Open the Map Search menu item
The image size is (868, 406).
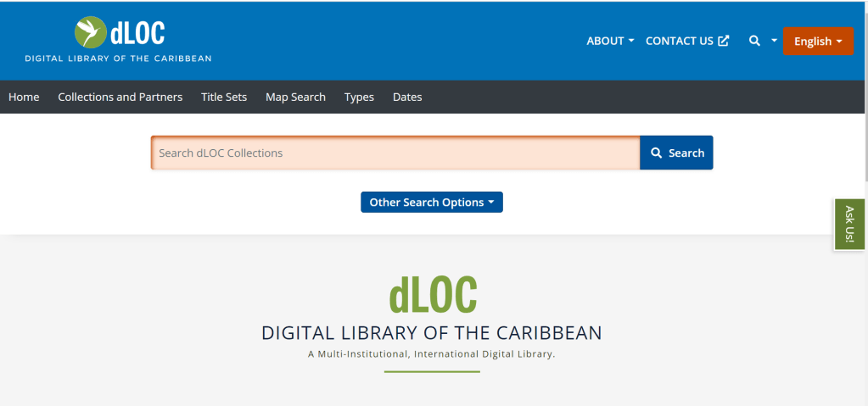(295, 97)
